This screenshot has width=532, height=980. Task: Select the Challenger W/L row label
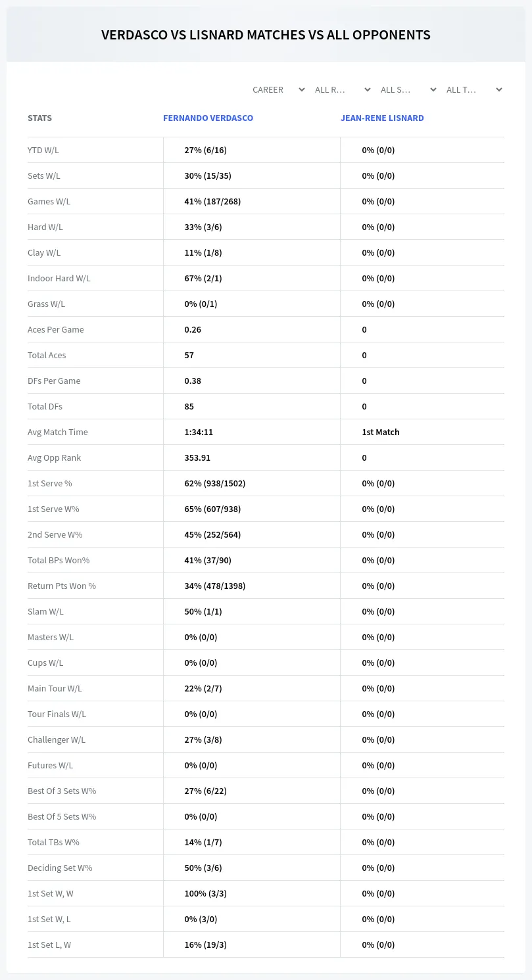pyautogui.click(x=57, y=739)
